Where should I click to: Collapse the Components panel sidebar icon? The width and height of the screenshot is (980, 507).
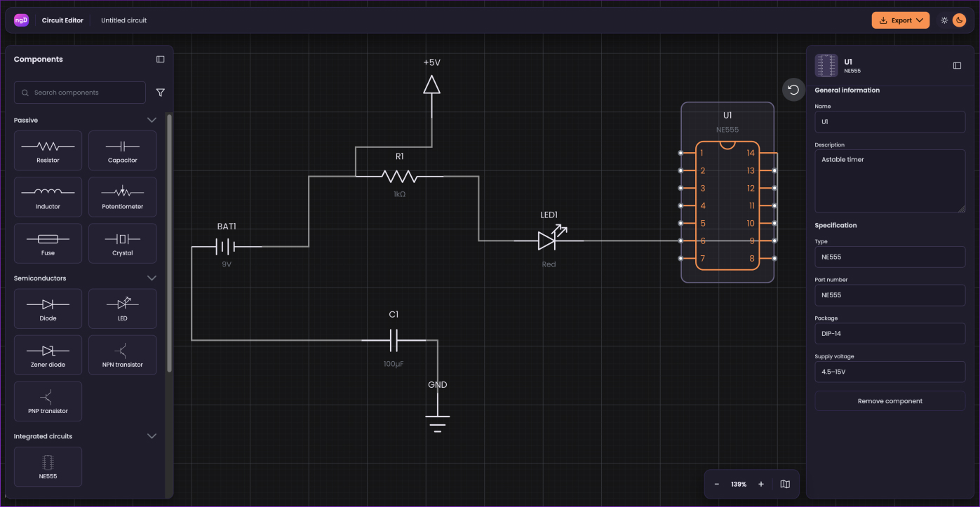160,60
